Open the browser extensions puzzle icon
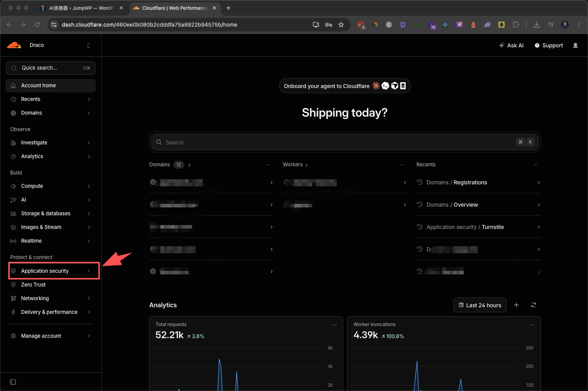 pos(516,25)
